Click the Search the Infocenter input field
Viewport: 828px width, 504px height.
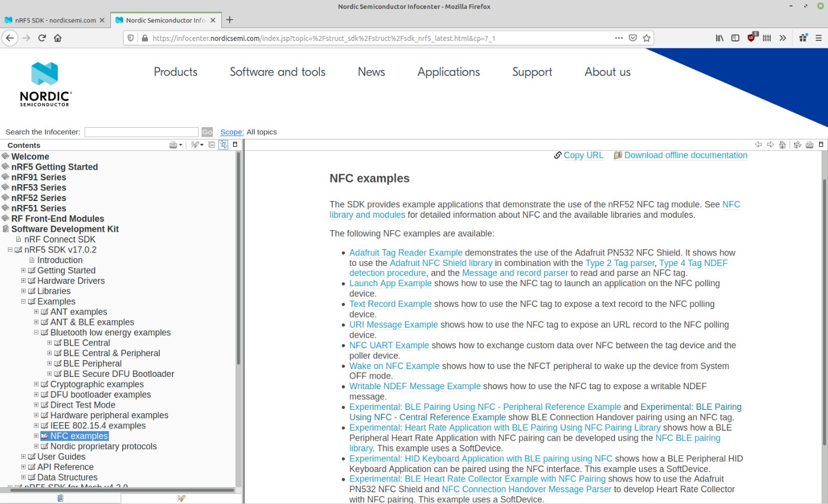[141, 132]
